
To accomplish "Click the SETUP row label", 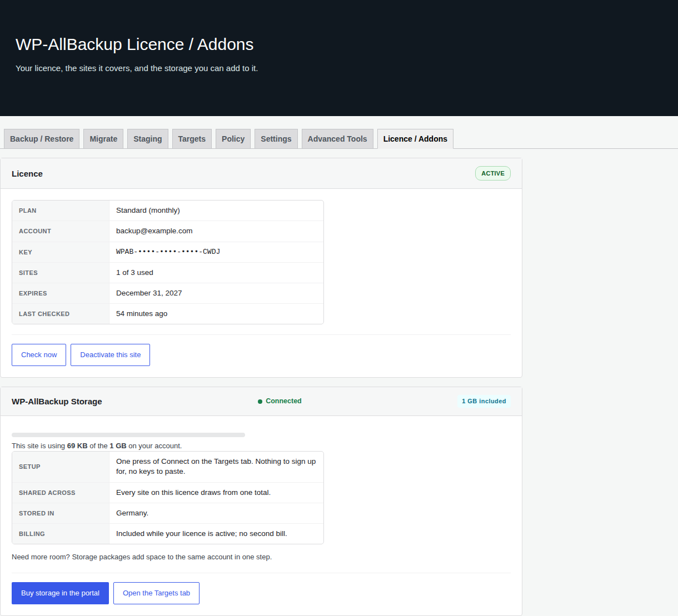I will click(29, 467).
